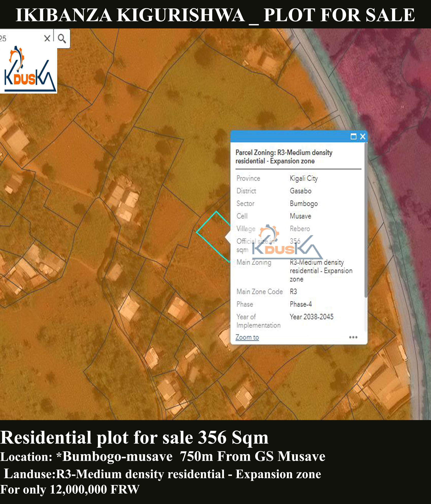
Task: Click the R3 main zone code value
Action: [x=293, y=291]
